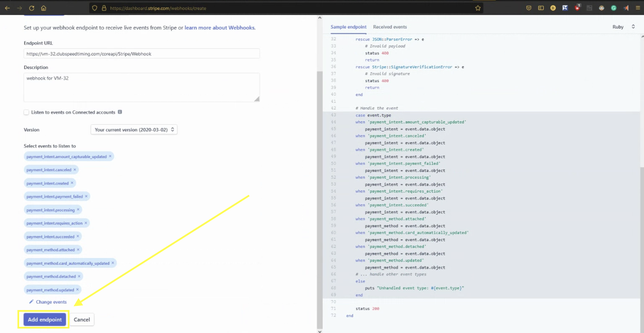Click the blue X extension icon

(565, 8)
